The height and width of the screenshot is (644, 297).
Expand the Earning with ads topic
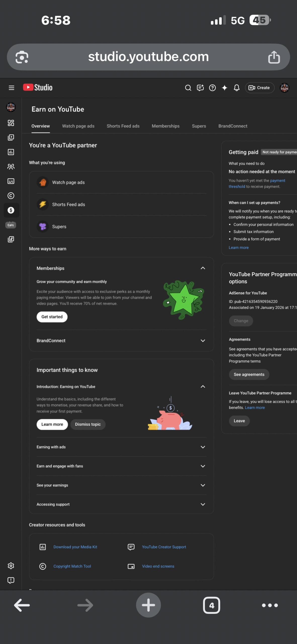click(x=203, y=447)
